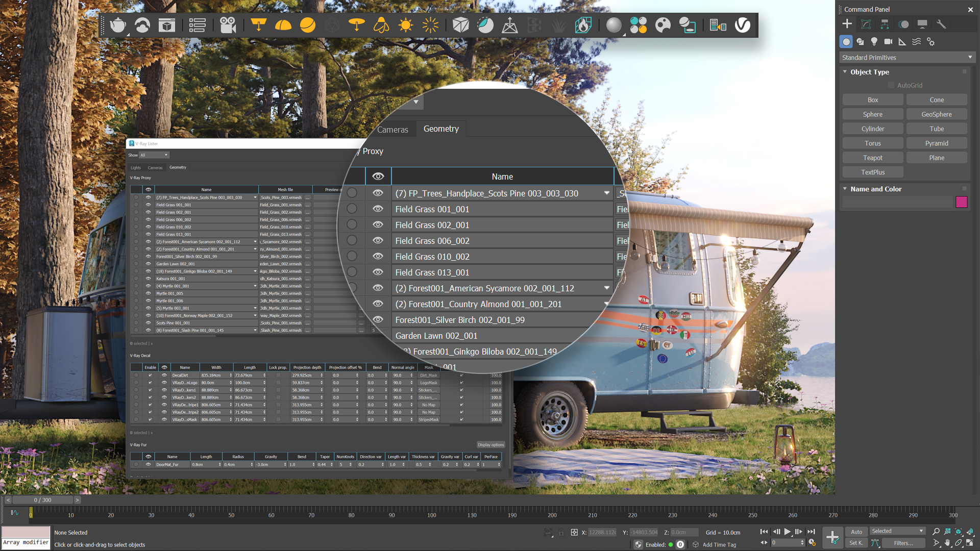
Task: Toggle Key Mode arrows button
Action: [x=764, y=543]
